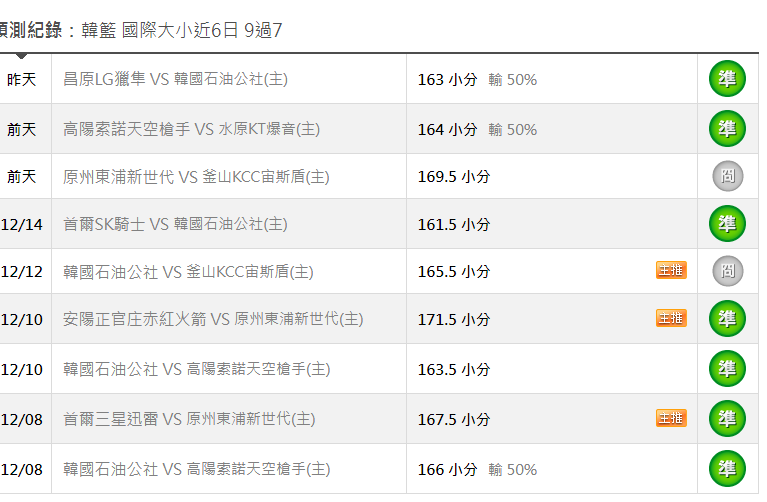Click the 主推 badge in the 167.5 小分 row
Viewport: 767px width, 502px height.
(x=671, y=418)
